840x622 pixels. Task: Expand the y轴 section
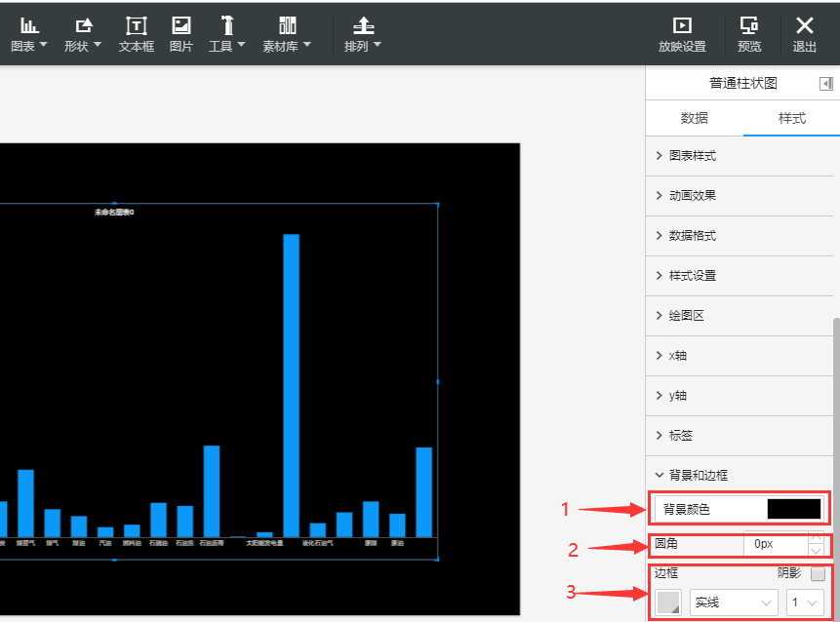pos(740,396)
